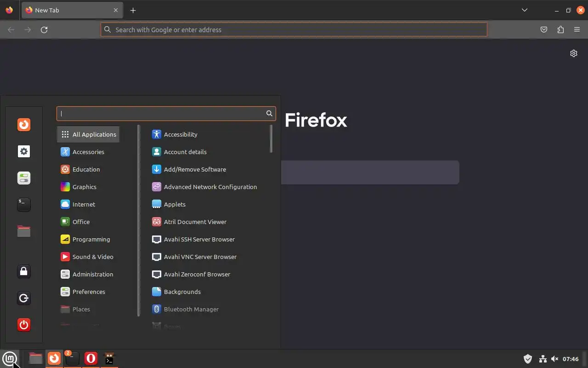The image size is (588, 368).
Task: Open the toggle-switch tweaks icon in favorites sidebar
Action: point(24,178)
